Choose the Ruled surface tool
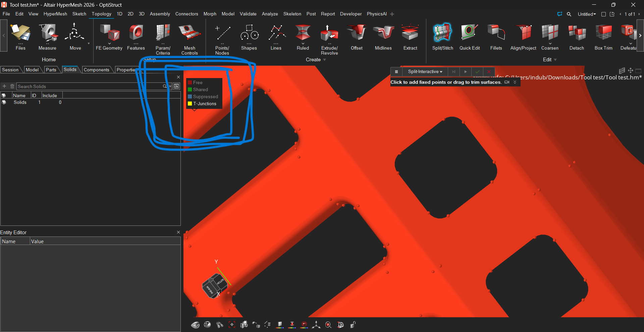Viewport: 644px width, 332px height. pos(303,37)
